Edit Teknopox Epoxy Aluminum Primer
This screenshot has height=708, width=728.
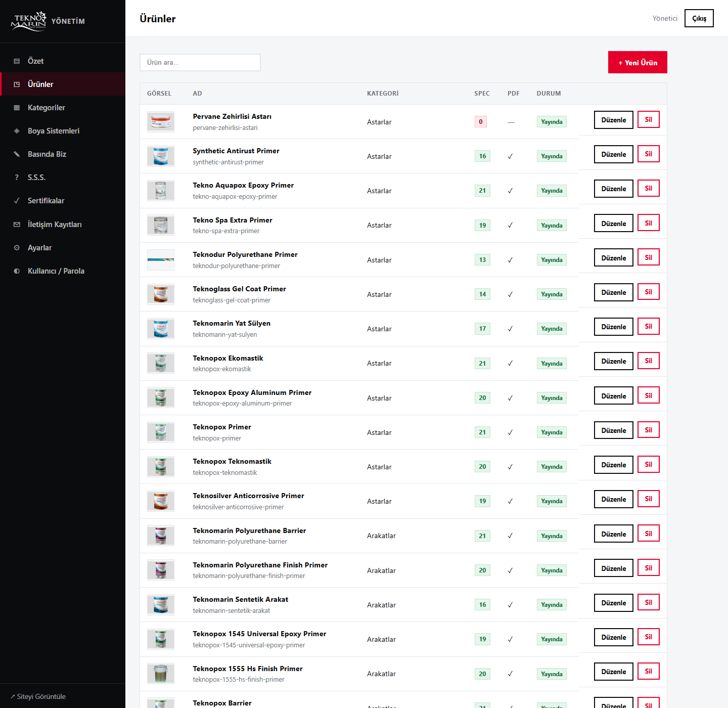pos(614,396)
